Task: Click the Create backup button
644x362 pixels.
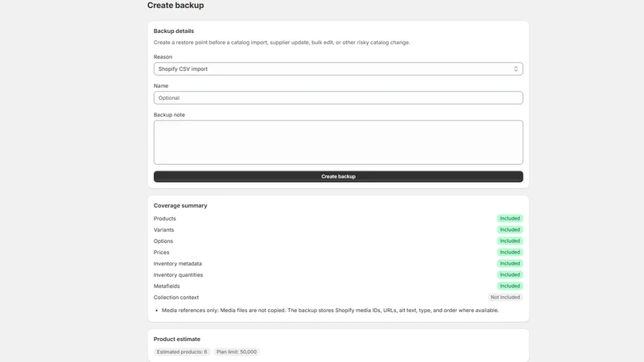Action: pos(338,176)
